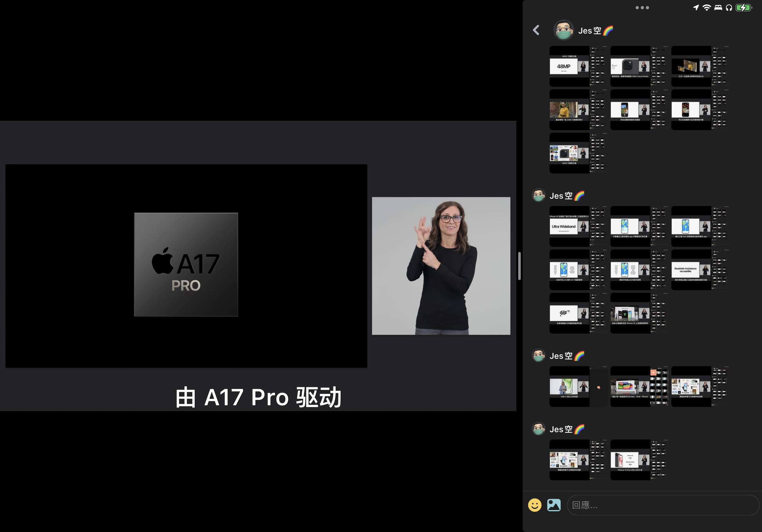The image size is (762, 532).
Task: Open the large Jes 空 profile avatar in header
Action: coord(564,30)
